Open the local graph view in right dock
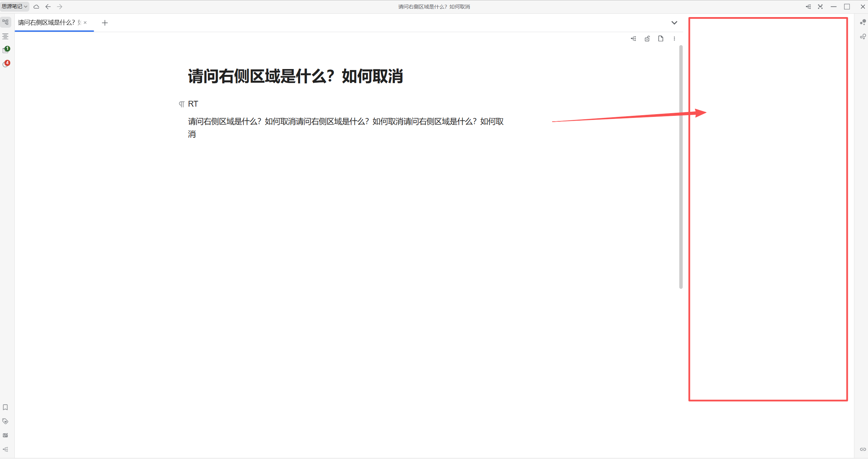The width and height of the screenshot is (868, 459). (863, 36)
